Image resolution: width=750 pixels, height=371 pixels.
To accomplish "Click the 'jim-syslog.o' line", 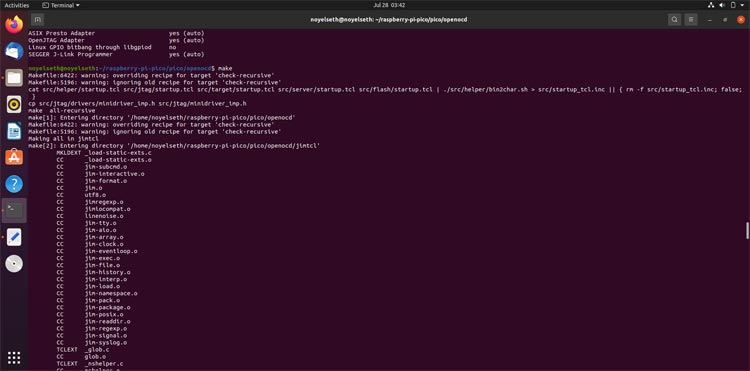I will click(92, 343).
